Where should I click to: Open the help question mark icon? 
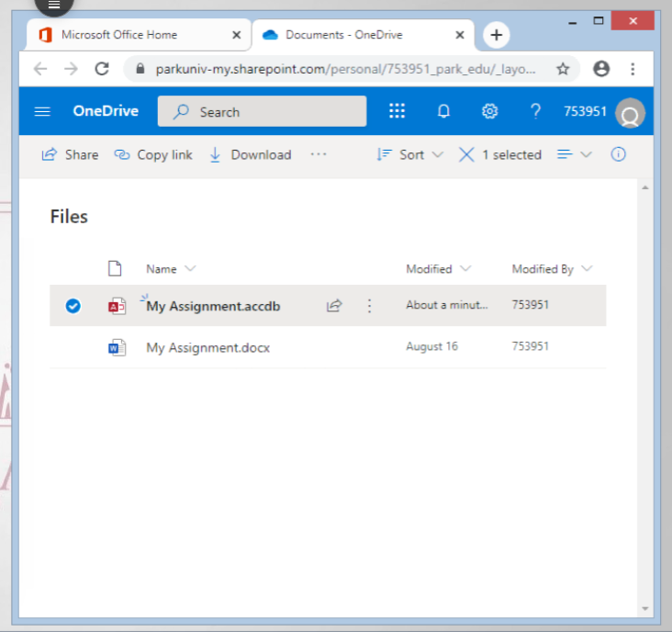click(x=535, y=111)
